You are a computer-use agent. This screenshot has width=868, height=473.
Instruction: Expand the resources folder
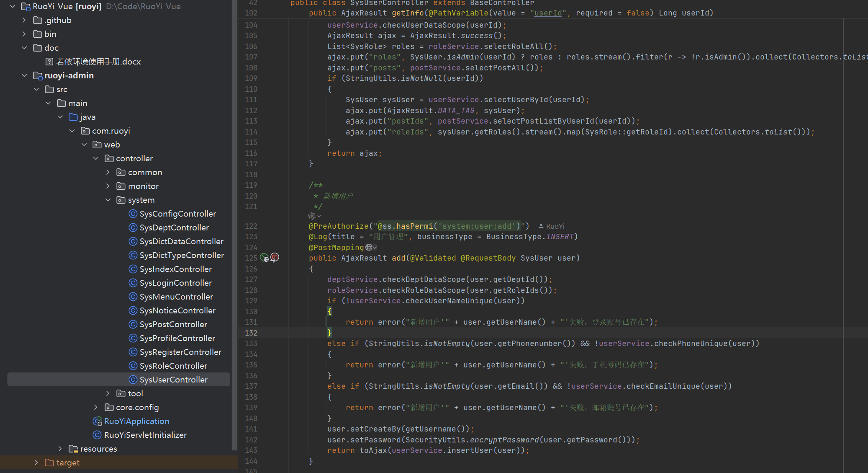pyautogui.click(x=60, y=449)
